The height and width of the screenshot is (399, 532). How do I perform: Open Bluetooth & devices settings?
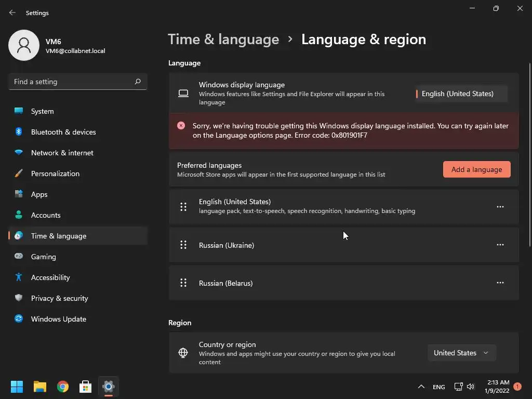[78, 131]
